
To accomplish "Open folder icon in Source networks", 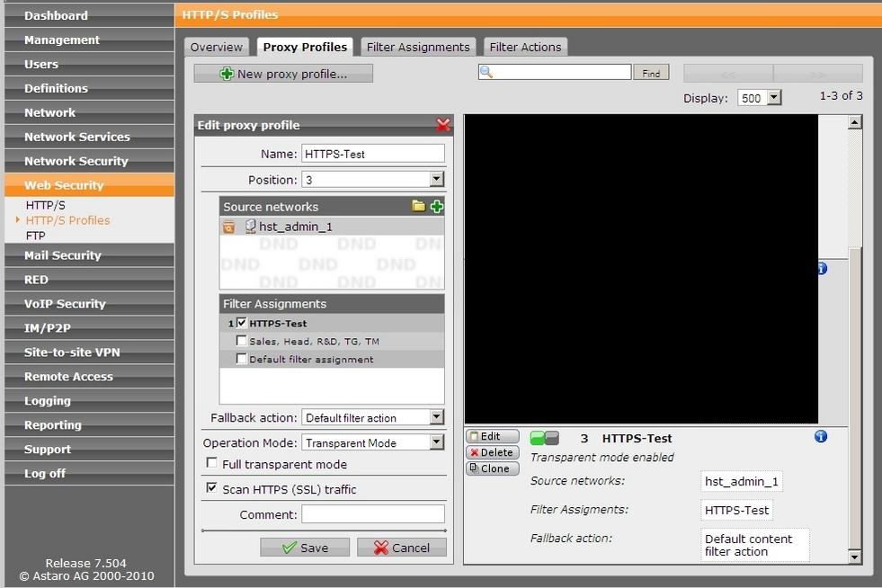I will 418,207.
